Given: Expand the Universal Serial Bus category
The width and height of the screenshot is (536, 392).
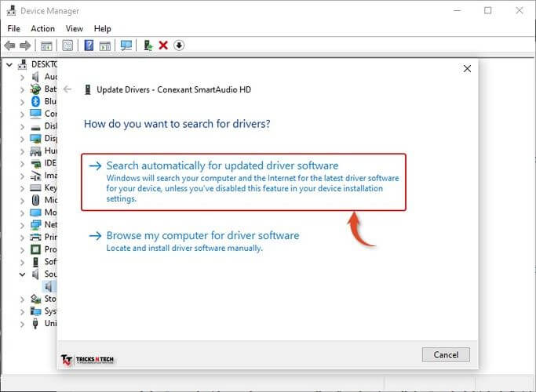Looking at the screenshot, I should 22,324.
